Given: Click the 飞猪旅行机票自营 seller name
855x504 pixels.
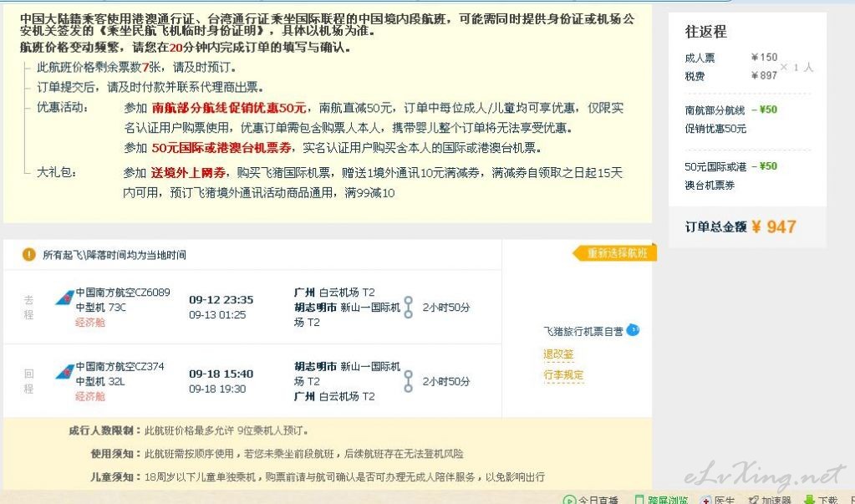Looking at the screenshot, I should [x=583, y=331].
